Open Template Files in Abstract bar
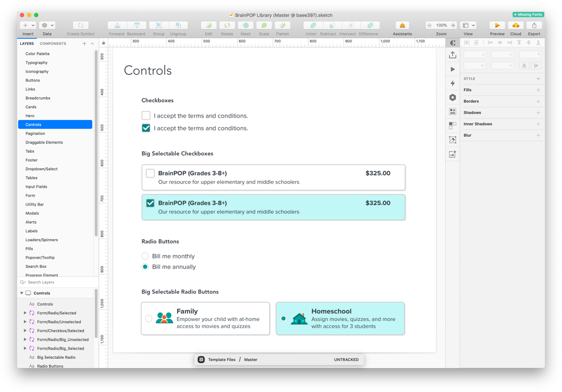This screenshot has width=562, height=392. click(222, 360)
